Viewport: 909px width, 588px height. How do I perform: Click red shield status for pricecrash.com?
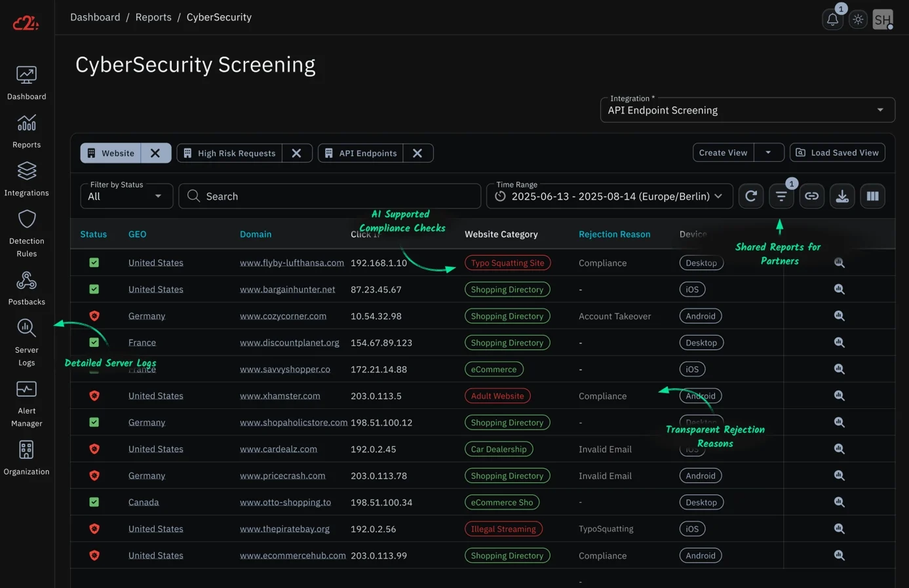pyautogui.click(x=94, y=476)
